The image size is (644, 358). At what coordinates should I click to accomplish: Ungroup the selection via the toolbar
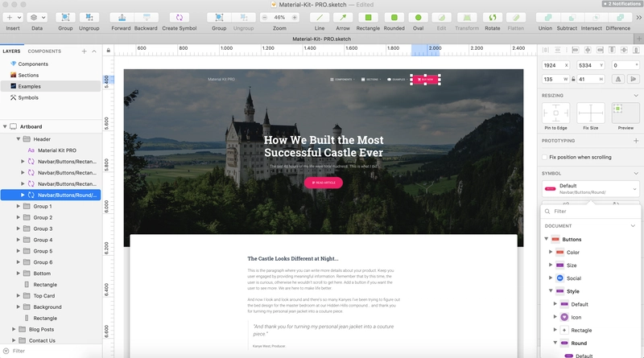pos(89,17)
